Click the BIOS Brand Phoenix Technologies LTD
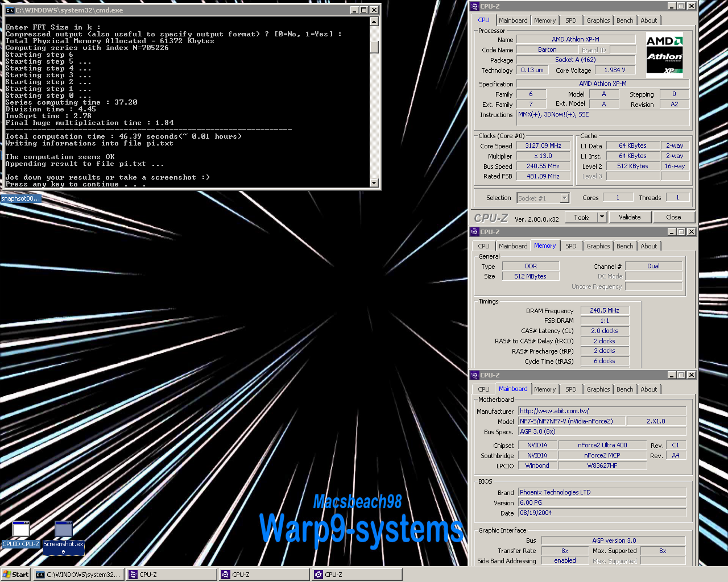Viewport: 728px width, 582px height. (602, 492)
